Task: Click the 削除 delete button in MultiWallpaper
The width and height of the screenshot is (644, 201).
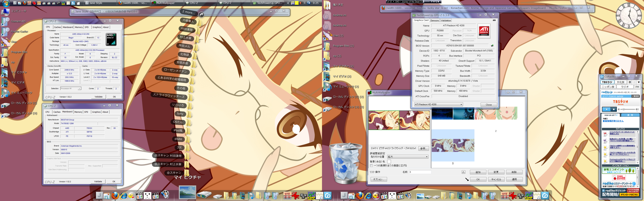Action: click(x=514, y=172)
